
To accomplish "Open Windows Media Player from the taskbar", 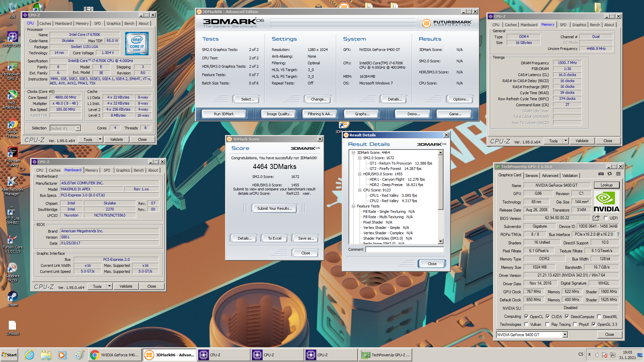I will [x=62, y=355].
